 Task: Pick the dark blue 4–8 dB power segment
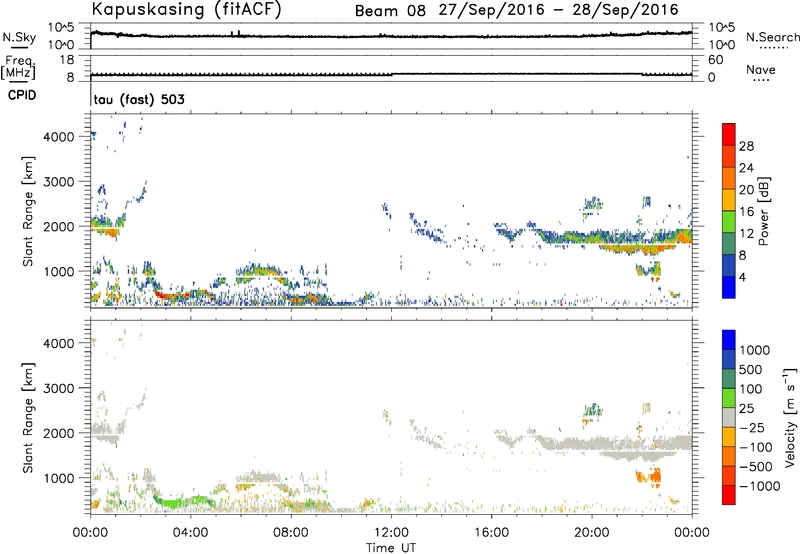tap(729, 265)
